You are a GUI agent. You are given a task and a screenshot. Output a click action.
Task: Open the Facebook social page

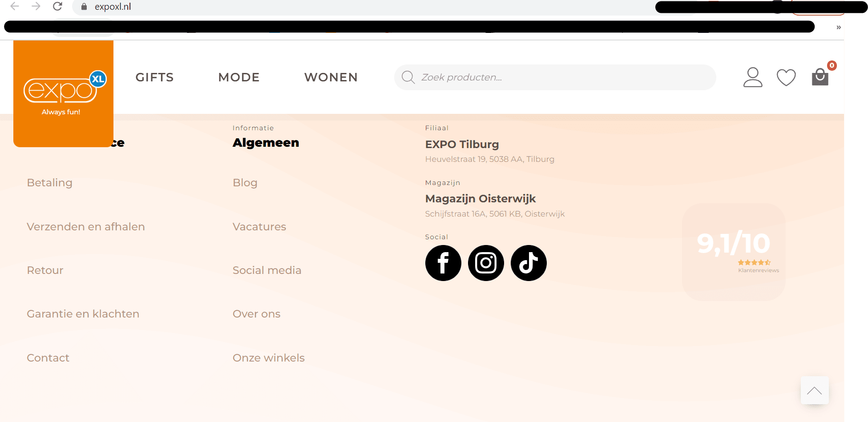pos(443,263)
